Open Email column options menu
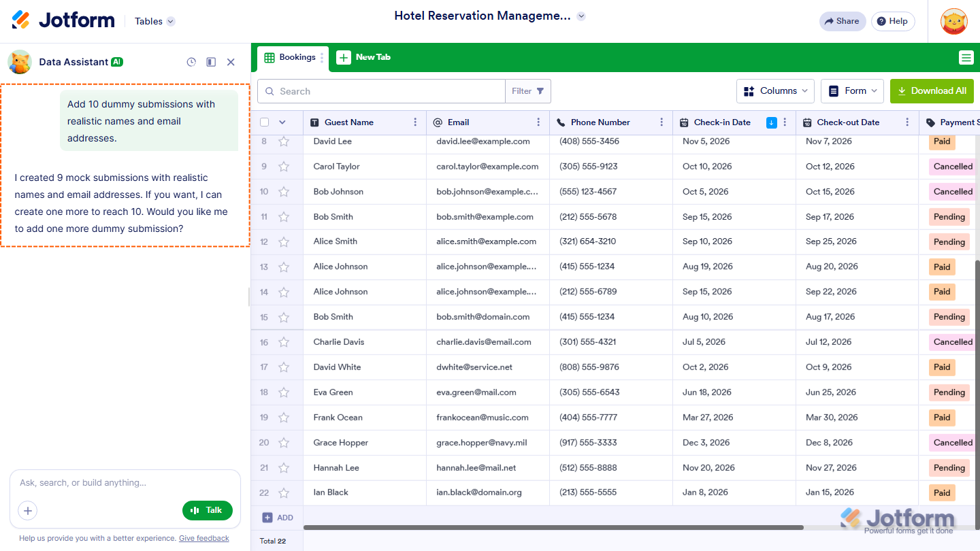 [538, 122]
